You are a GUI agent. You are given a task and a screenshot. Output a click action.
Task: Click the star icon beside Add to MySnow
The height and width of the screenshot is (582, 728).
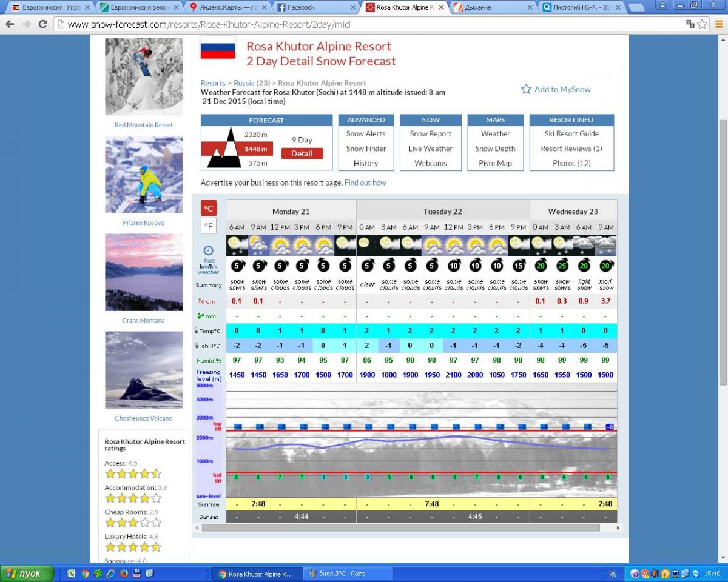point(526,89)
